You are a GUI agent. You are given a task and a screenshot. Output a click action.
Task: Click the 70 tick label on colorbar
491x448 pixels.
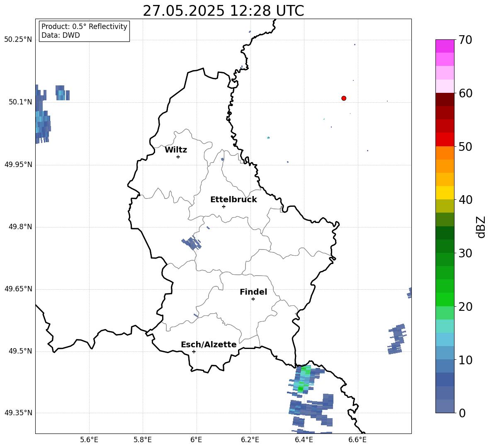coord(465,40)
